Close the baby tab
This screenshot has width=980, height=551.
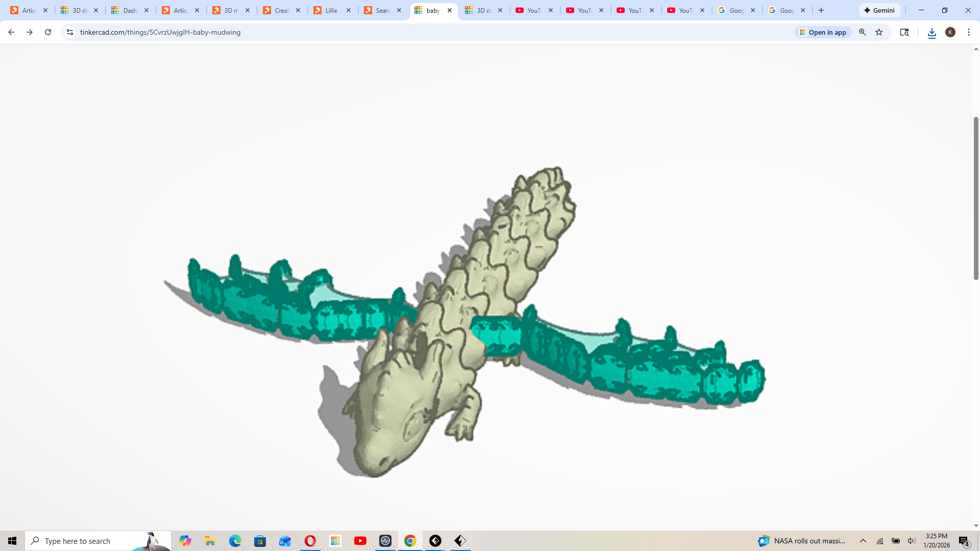(450, 10)
